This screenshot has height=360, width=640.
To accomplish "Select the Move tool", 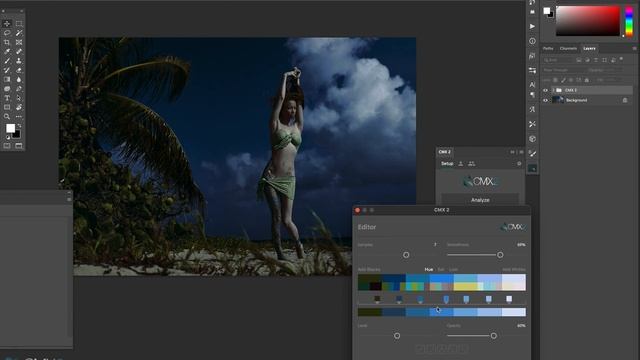I will [x=7, y=24].
